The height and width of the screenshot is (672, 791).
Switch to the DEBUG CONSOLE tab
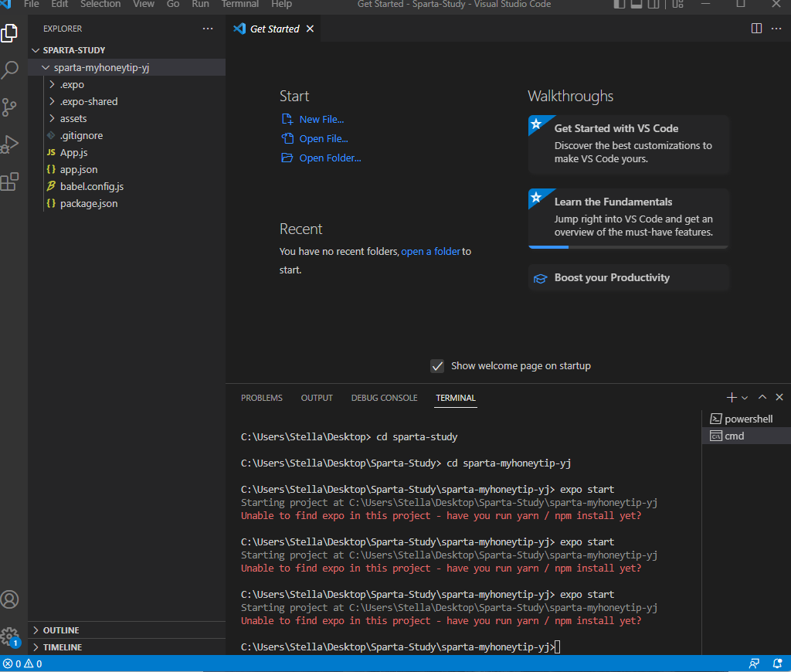(x=385, y=398)
